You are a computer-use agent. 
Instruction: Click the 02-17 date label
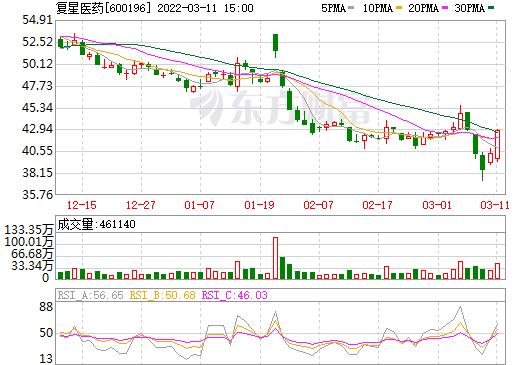pos(377,205)
